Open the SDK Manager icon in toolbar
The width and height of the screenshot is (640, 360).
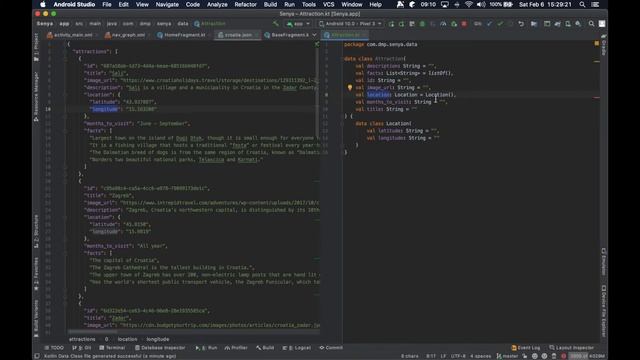coord(578,24)
